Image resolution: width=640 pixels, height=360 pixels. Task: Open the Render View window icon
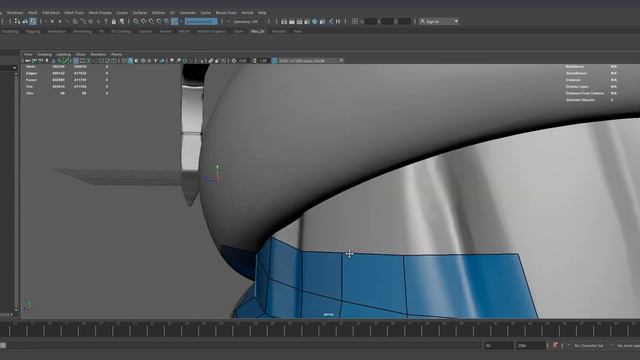[x=284, y=21]
